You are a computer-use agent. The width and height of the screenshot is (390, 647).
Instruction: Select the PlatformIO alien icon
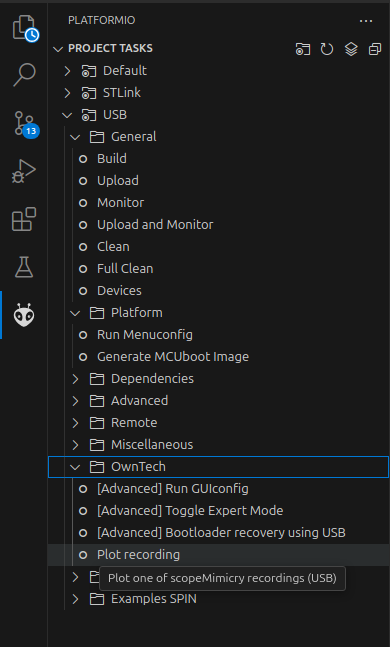pyautogui.click(x=24, y=315)
